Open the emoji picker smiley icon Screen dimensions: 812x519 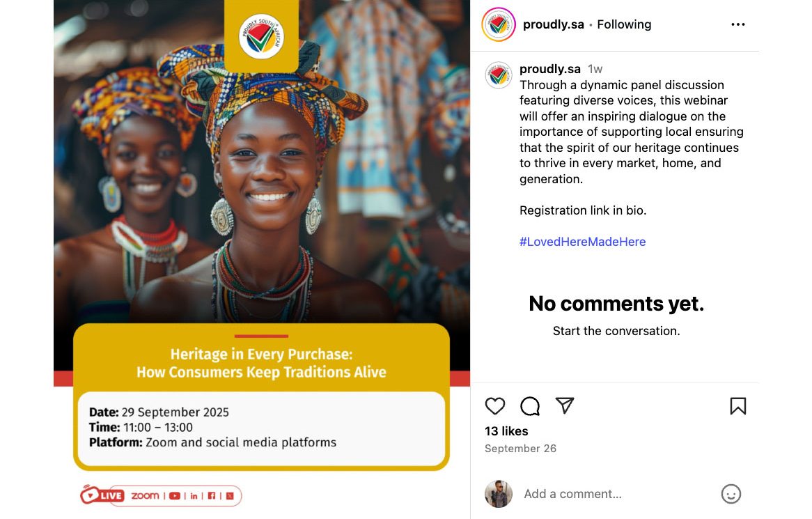pos(731,494)
